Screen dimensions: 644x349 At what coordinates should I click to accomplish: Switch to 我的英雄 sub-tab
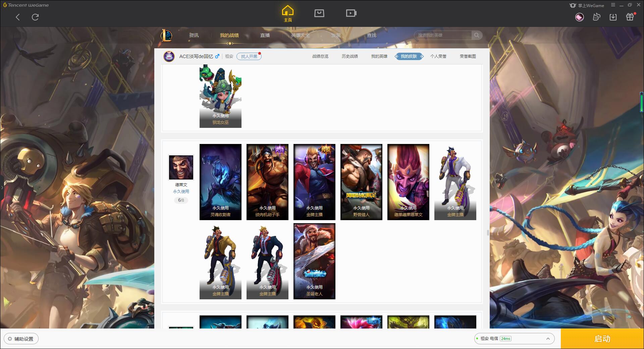pos(379,56)
